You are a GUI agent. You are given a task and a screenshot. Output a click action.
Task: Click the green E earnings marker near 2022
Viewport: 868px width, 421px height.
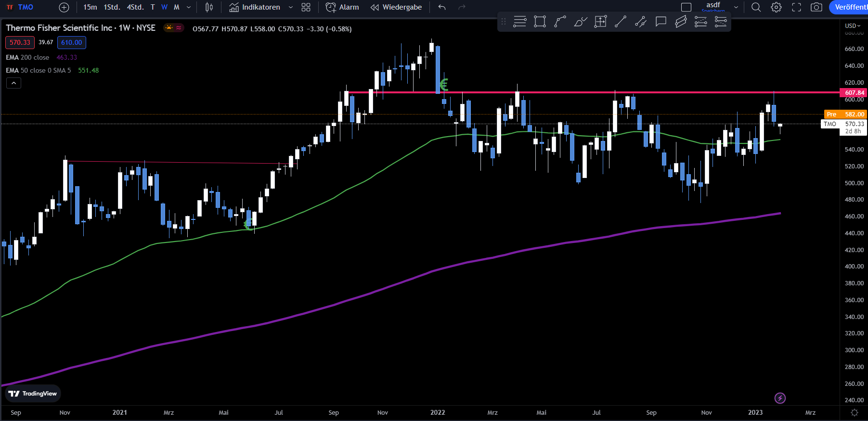click(x=444, y=85)
